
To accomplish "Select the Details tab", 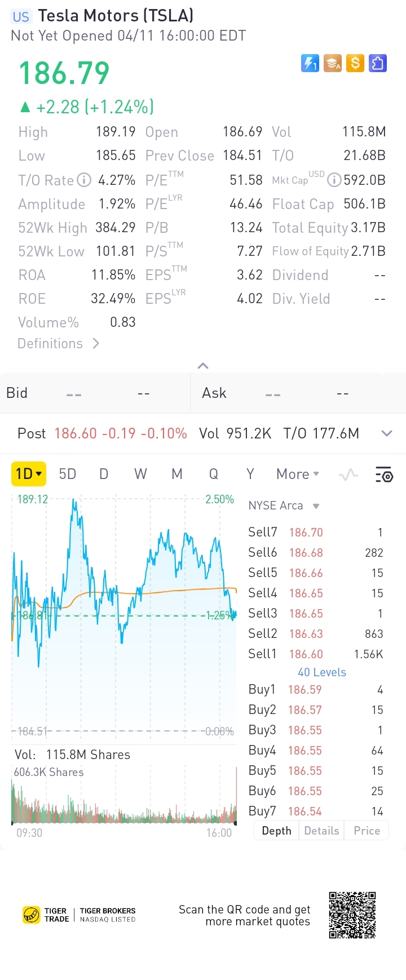I will (x=321, y=831).
